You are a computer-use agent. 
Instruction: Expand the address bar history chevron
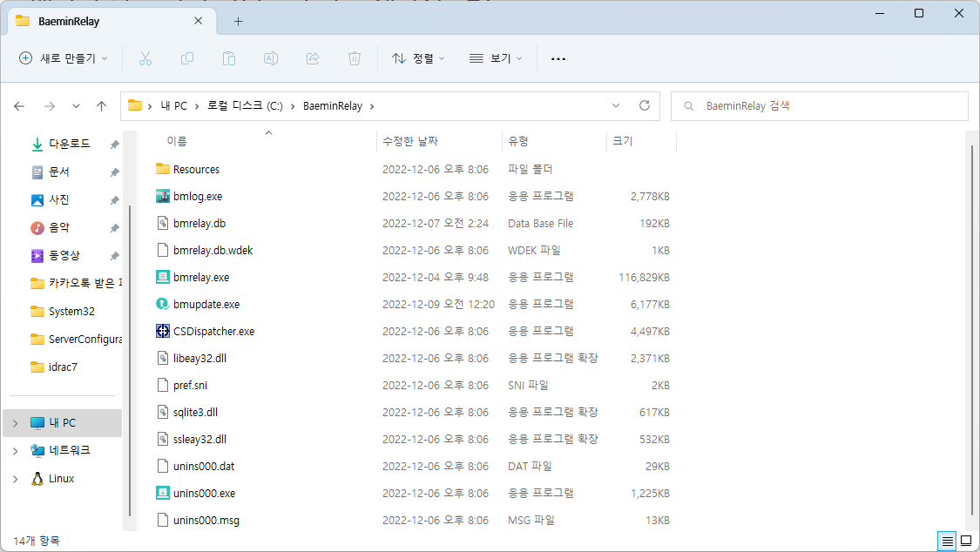pyautogui.click(x=616, y=105)
